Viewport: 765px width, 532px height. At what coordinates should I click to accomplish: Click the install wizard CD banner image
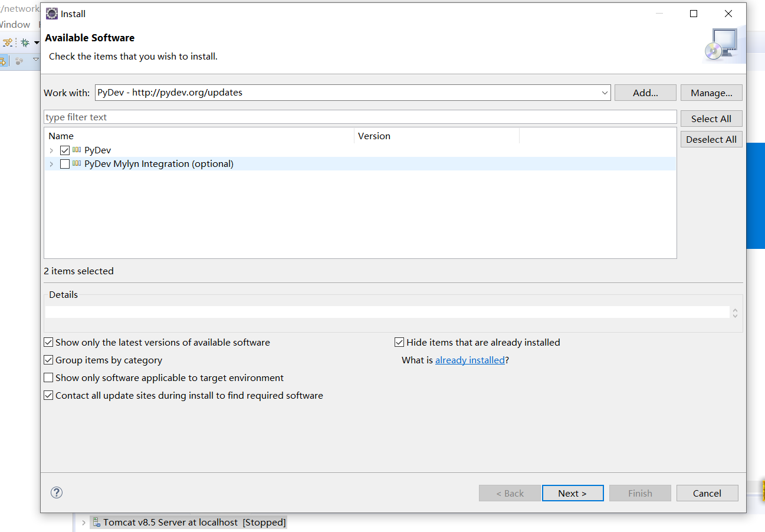coord(720,45)
